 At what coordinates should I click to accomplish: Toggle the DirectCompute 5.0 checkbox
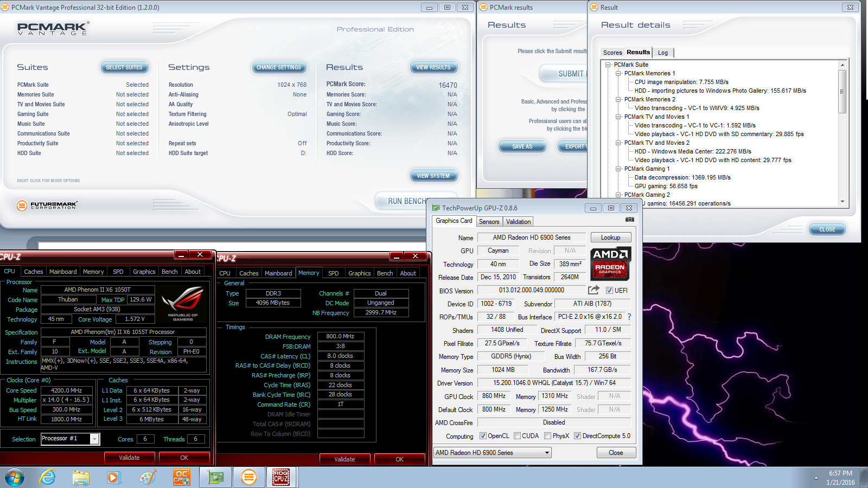click(x=577, y=436)
